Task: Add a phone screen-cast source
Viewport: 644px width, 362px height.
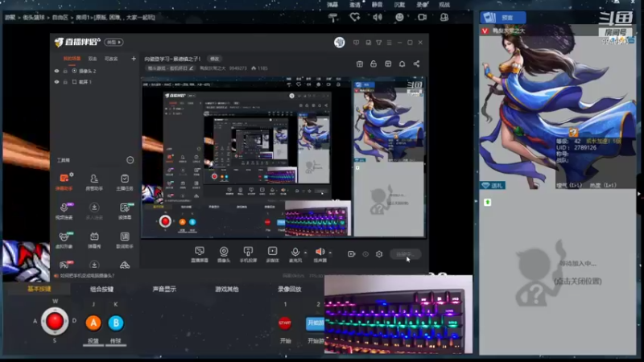Action: [x=248, y=254]
